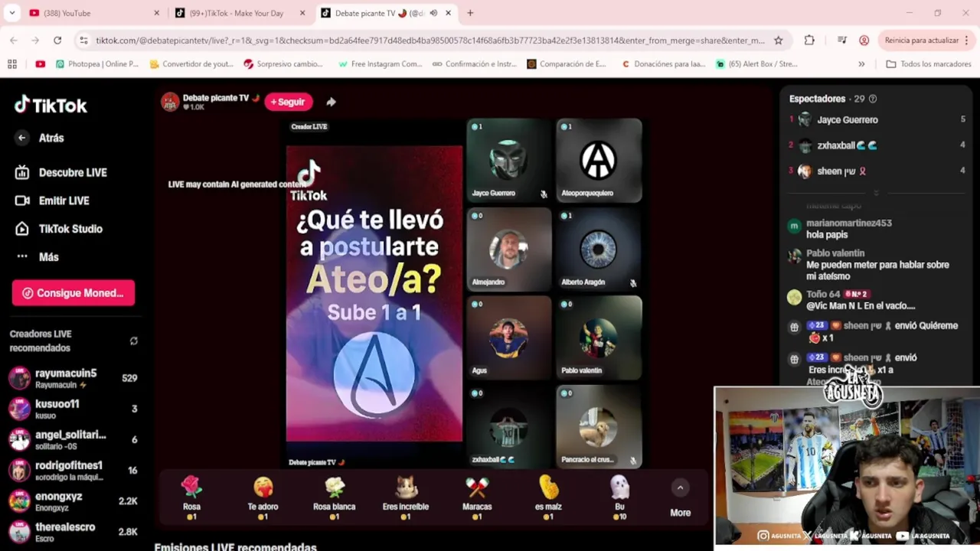Image resolution: width=980 pixels, height=551 pixels.
Task: Select guest tile Pablo valentin
Action: [599, 338]
